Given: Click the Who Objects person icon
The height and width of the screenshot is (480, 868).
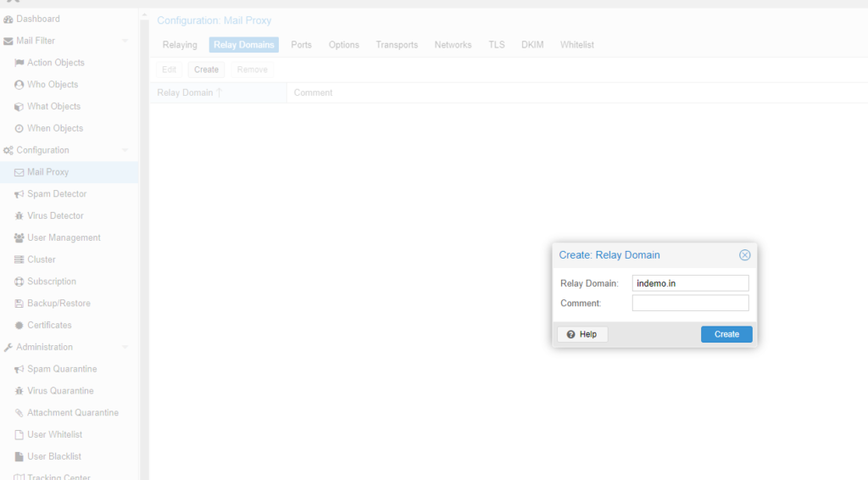Looking at the screenshot, I should (x=19, y=85).
